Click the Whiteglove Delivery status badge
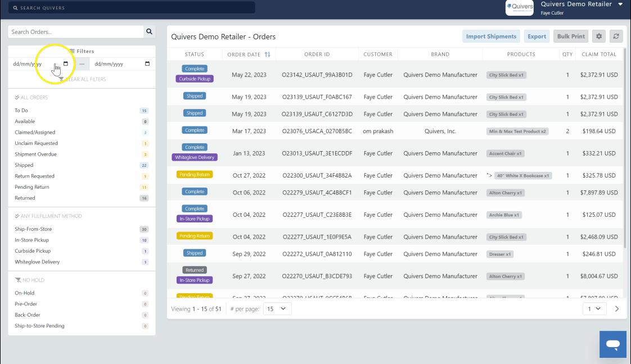631x364 pixels. click(195, 157)
